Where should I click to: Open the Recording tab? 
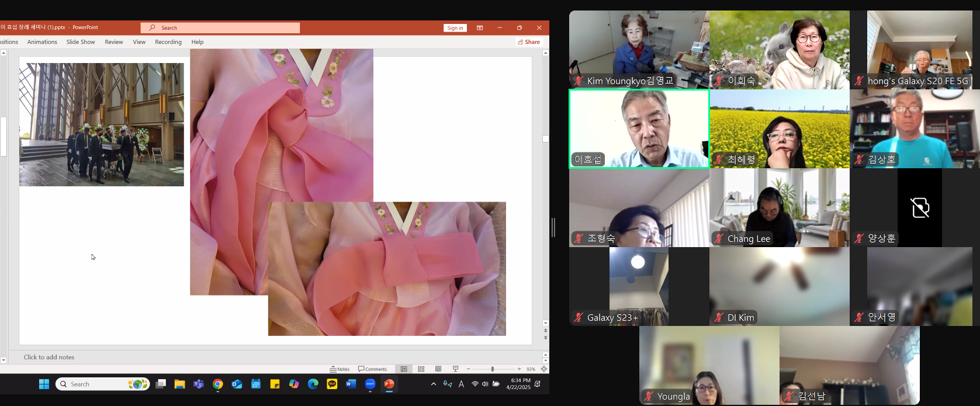pyautogui.click(x=168, y=42)
